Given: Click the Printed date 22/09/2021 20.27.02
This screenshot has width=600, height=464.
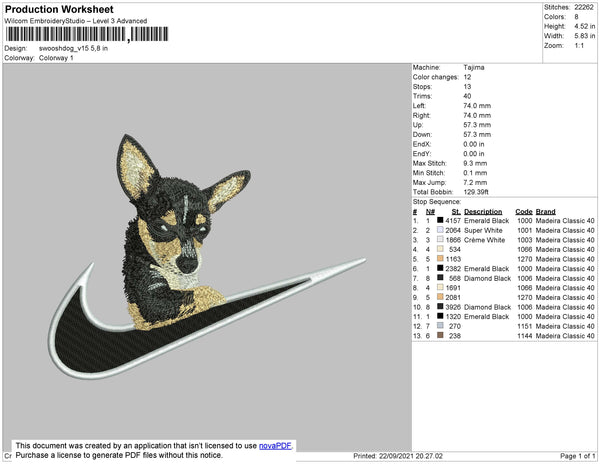Looking at the screenshot, I should tap(411, 456).
